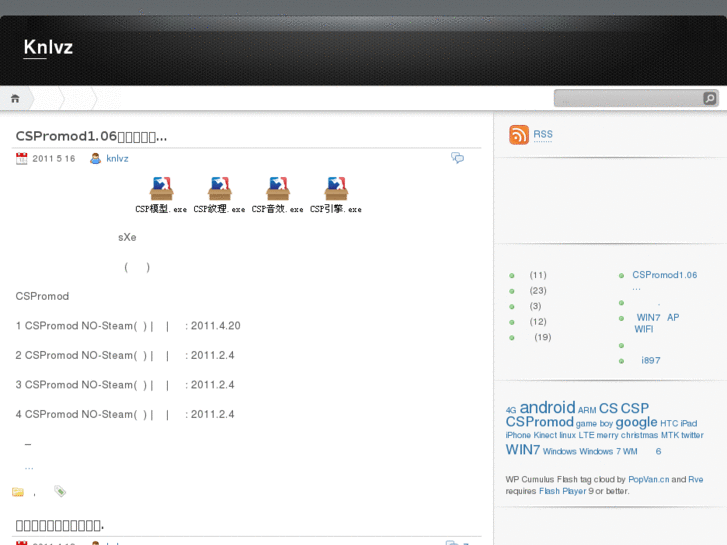Select the game boy tag
This screenshot has height=545, width=727.
tap(594, 423)
